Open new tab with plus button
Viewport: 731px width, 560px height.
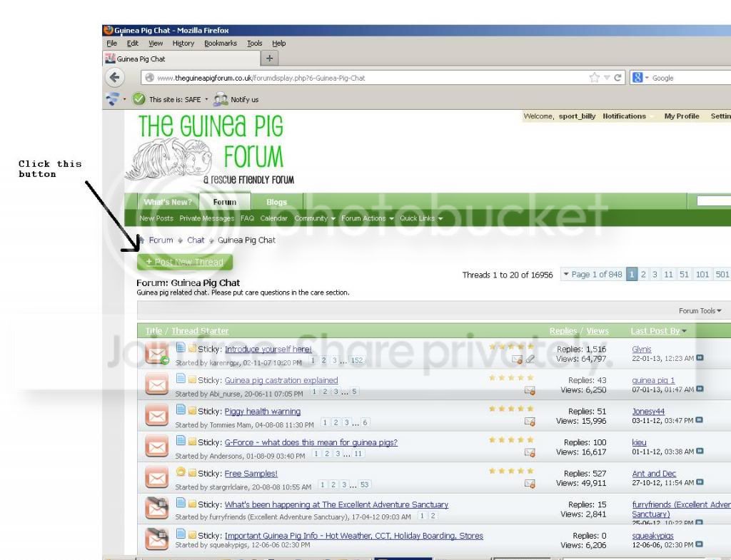click(269, 58)
